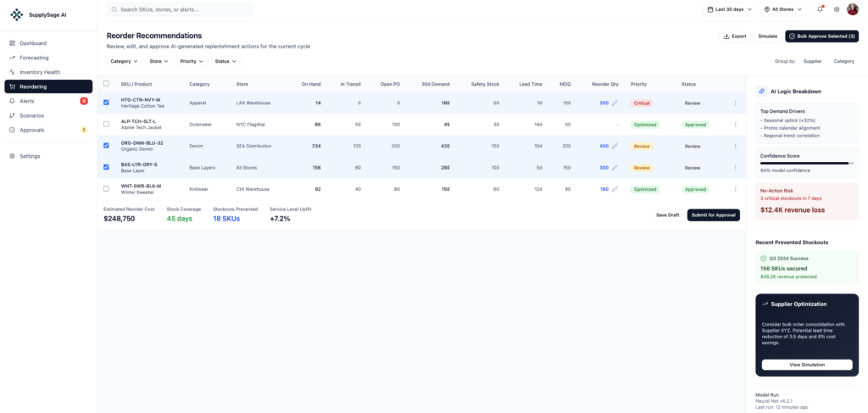Select the ALP-TCH-SLT-L row checkbox
This screenshot has width=868, height=413.
point(106,125)
